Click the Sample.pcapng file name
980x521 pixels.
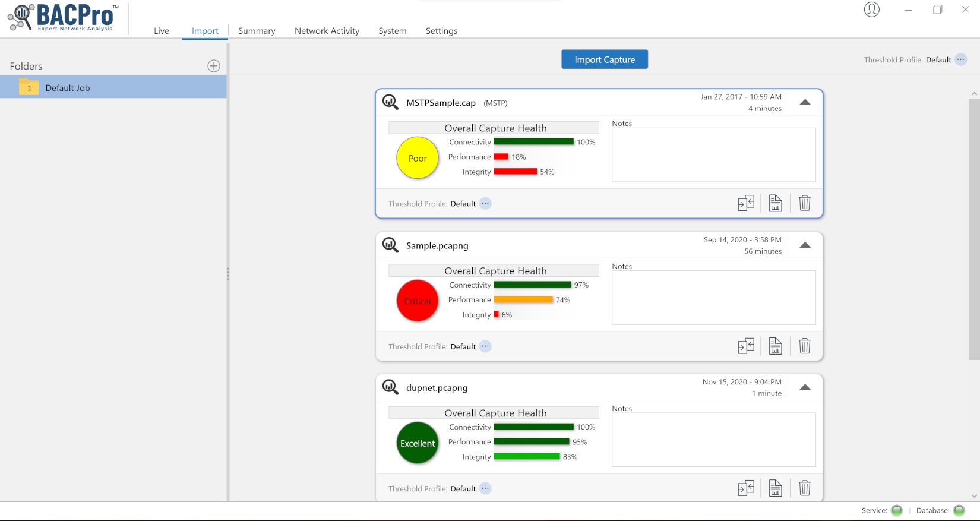pyautogui.click(x=437, y=245)
